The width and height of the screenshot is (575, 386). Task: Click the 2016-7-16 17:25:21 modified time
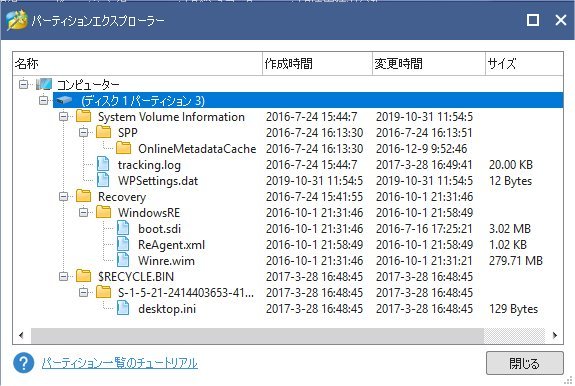pyautogui.click(x=424, y=229)
